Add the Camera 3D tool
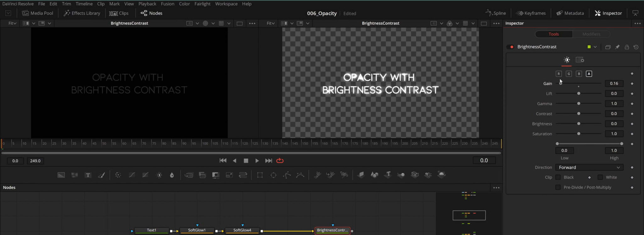The width and height of the screenshot is (644, 235). coord(415,175)
